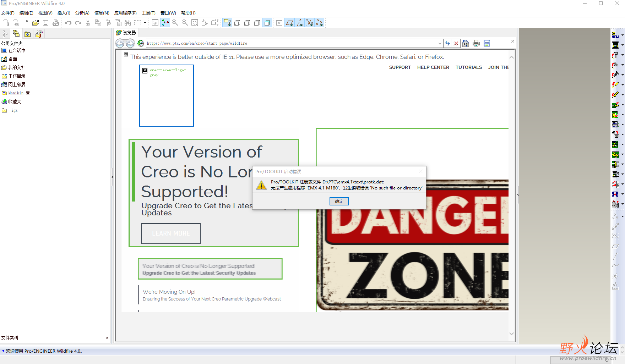
Task: Click the browser Stop red X icon
Action: coord(456,43)
